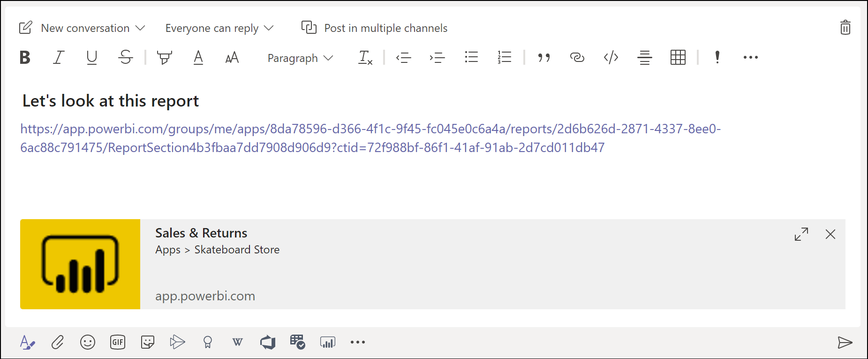This screenshot has height=359, width=868.
Task: Click the Sales & Returns card title
Action: [x=201, y=233]
